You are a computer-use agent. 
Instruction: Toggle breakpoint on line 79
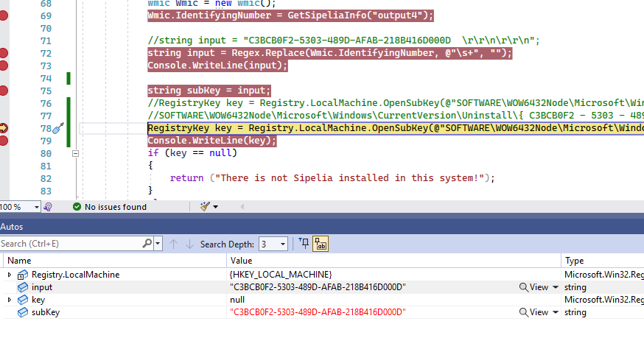point(3,141)
